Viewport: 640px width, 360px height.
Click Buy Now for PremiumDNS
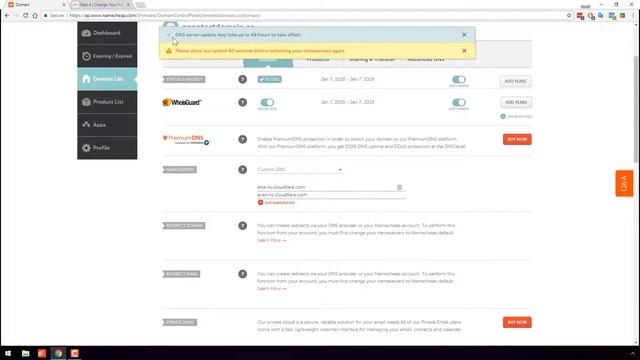tap(517, 139)
